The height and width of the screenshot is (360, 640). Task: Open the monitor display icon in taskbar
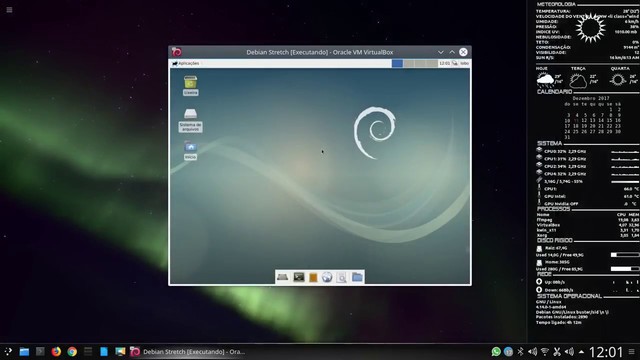coord(120,351)
